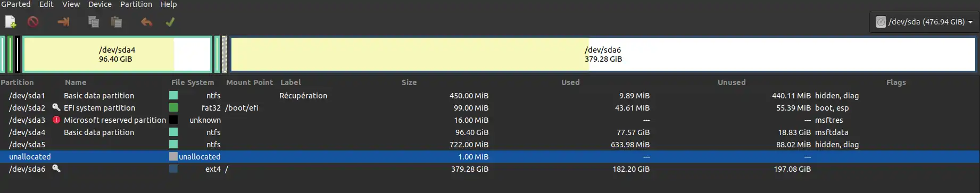Open the /dev/sda device selector dropdown

click(924, 22)
